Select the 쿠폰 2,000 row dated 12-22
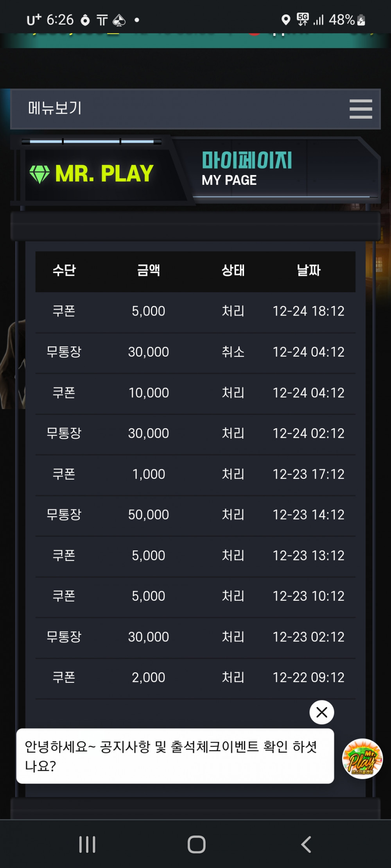The height and width of the screenshot is (868, 391). pyautogui.click(x=195, y=677)
